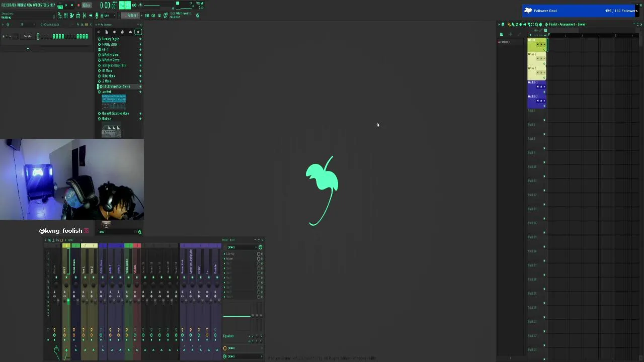Click the Equalizer label in mixer
The image size is (644, 362).
tap(228, 336)
